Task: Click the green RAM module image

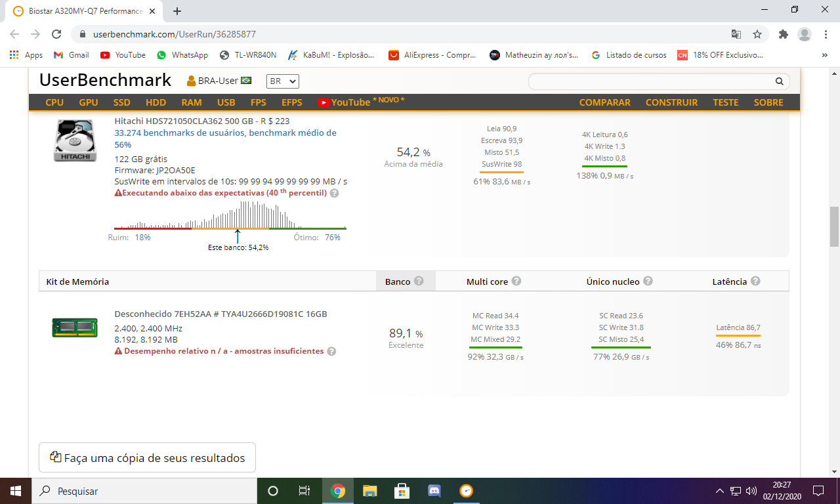Action: coord(75,327)
